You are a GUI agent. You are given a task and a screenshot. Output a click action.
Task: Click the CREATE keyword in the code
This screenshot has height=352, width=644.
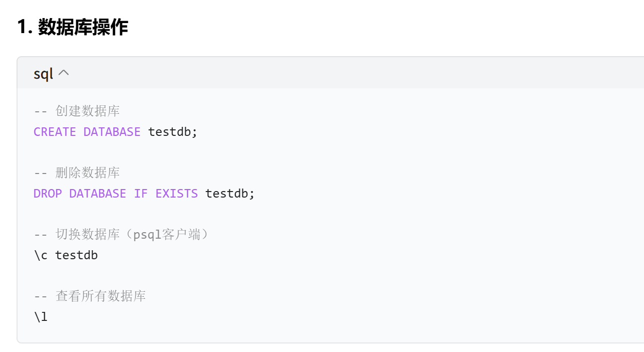pos(55,132)
